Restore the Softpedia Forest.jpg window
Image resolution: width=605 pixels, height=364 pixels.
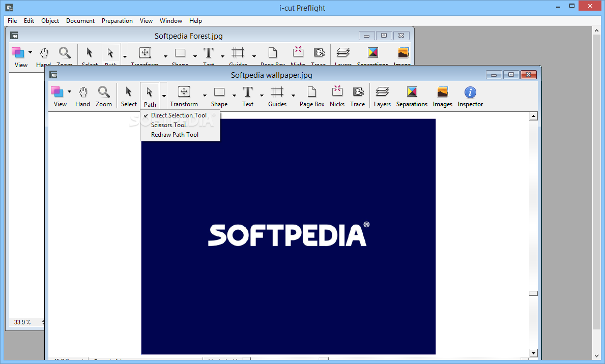tap(384, 36)
